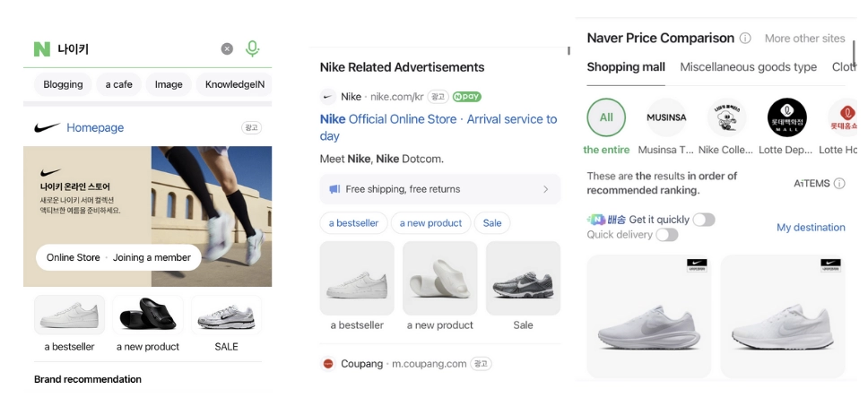Expand Free shipping, free returns arrow
The height and width of the screenshot is (398, 868).
tap(545, 189)
